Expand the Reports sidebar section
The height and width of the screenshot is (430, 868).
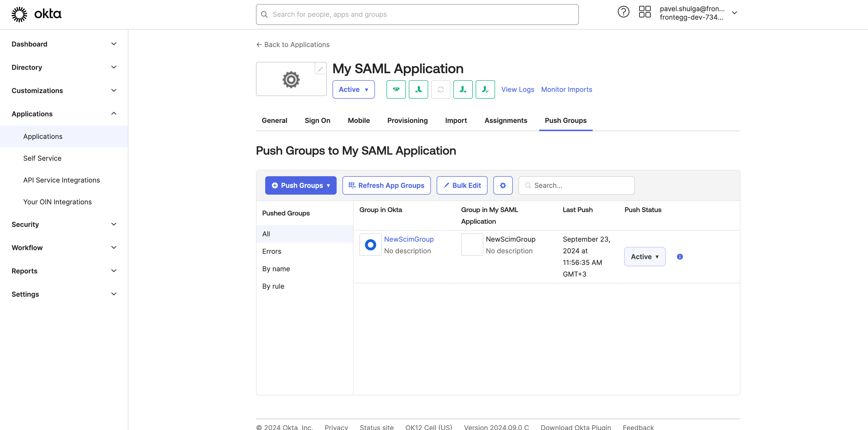[x=64, y=271]
